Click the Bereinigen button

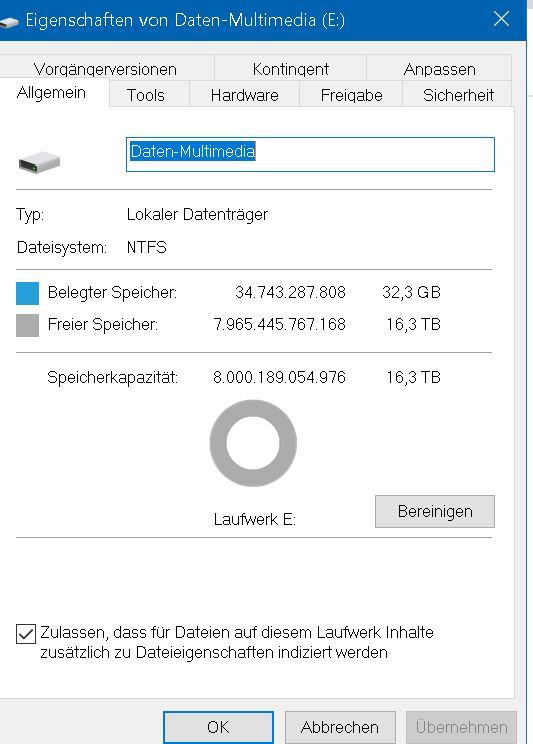click(435, 512)
